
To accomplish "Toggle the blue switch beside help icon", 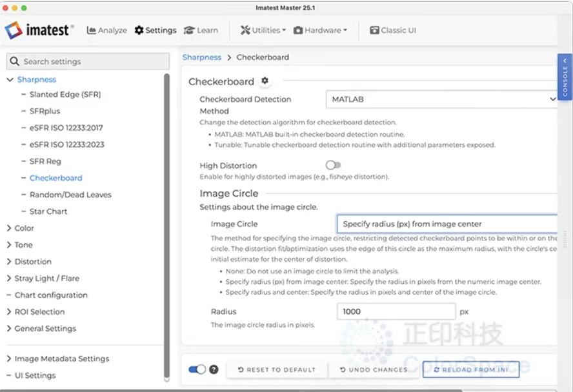I will [197, 369].
